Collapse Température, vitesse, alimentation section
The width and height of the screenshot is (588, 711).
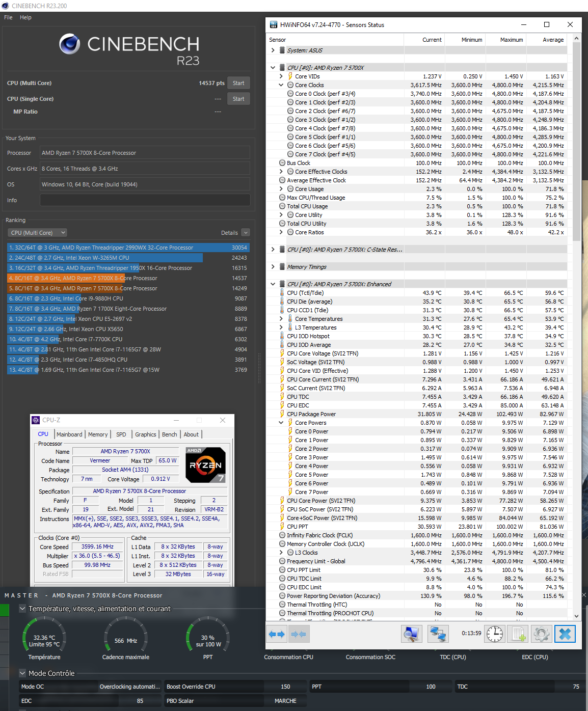pos(22,609)
